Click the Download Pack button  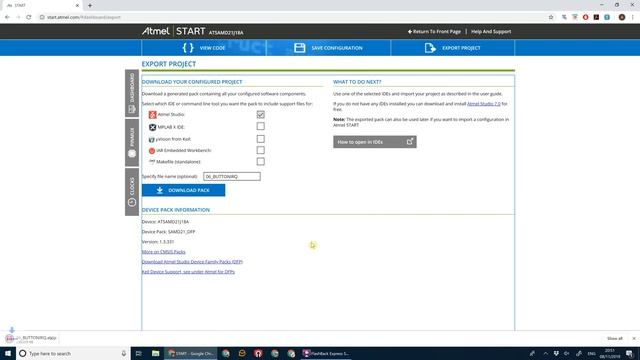pos(183,190)
